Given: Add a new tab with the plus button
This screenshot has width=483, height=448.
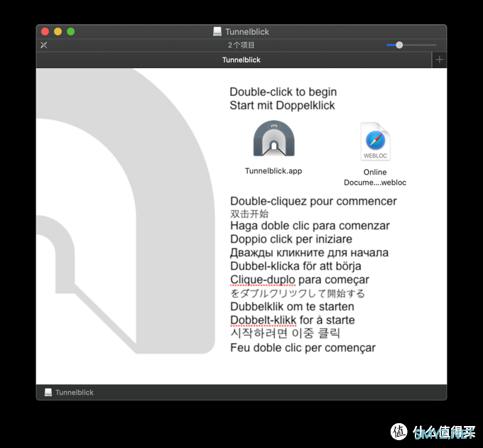Looking at the screenshot, I should pyautogui.click(x=440, y=60).
